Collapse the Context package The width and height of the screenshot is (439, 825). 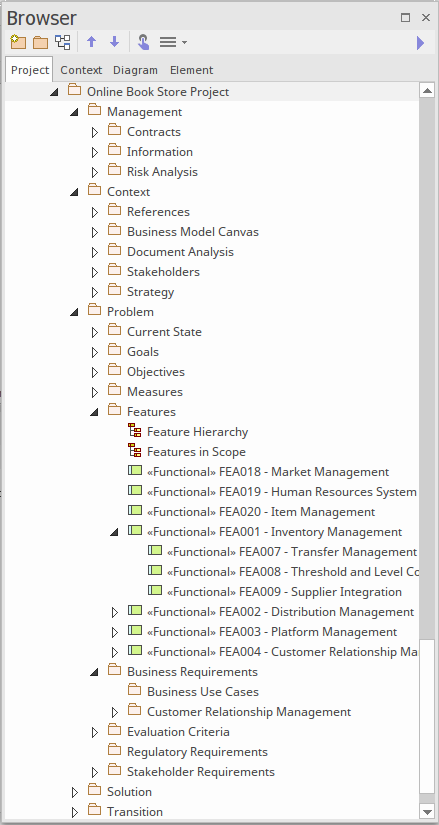pyautogui.click(x=74, y=192)
